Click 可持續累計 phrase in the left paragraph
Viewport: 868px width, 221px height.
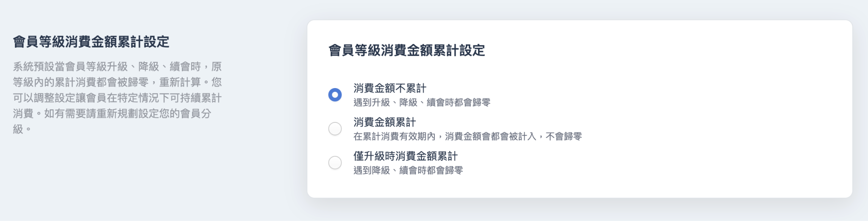point(195,98)
